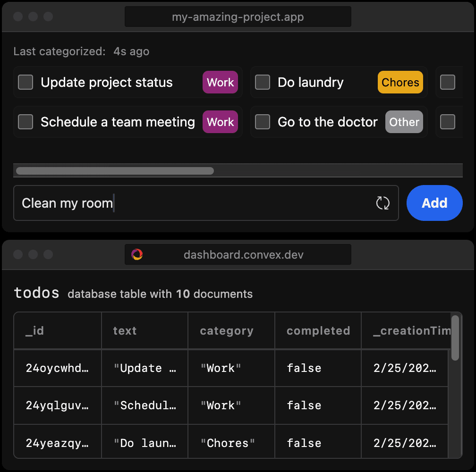
Task: Check the "Schedule a team meeting" todo
Action: point(25,122)
